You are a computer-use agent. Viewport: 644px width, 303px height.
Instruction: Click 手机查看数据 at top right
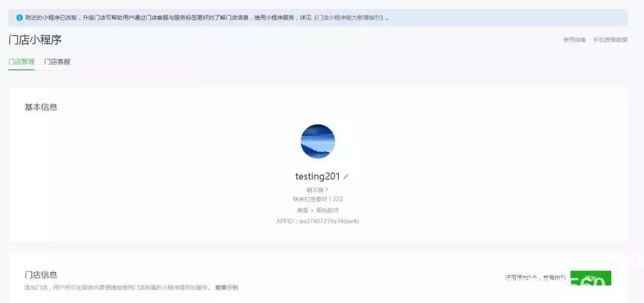[610, 40]
